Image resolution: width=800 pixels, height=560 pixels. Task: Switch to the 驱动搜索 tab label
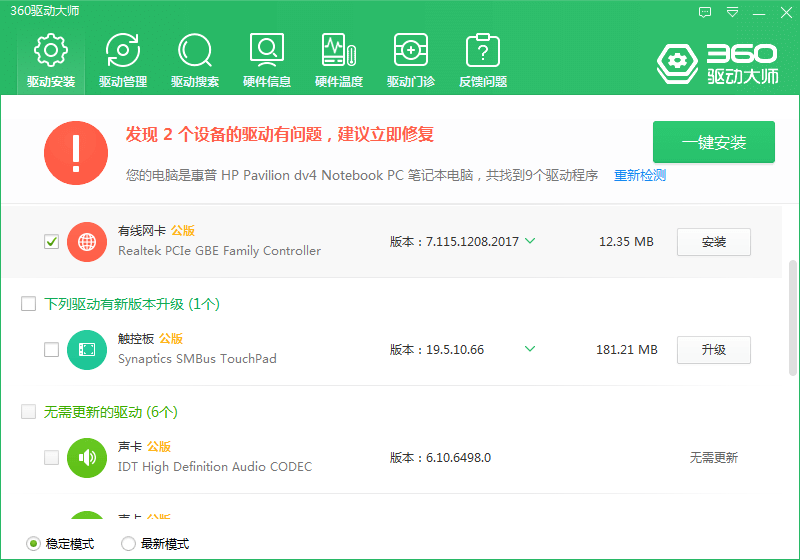pyautogui.click(x=194, y=82)
